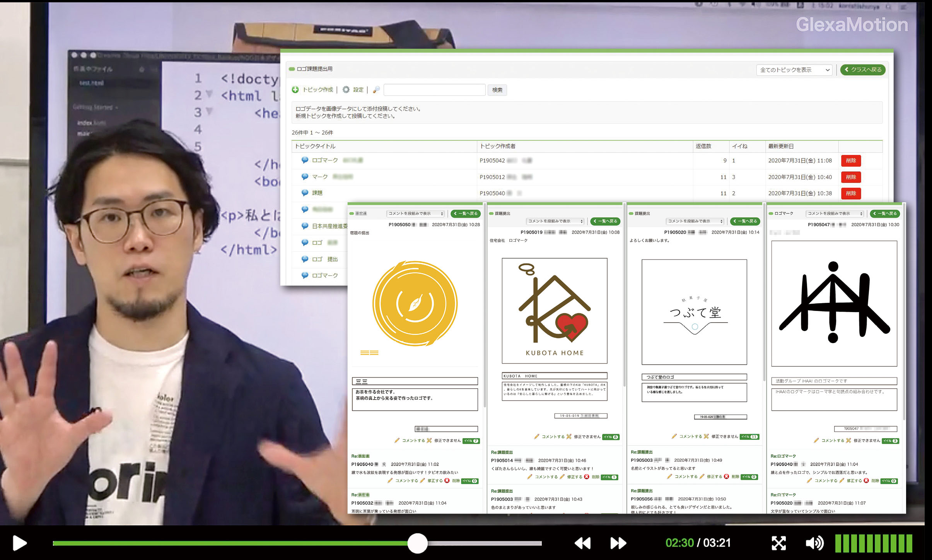Fast forward with double-right arrows
Screen dimensions: 932x560
tap(618, 543)
